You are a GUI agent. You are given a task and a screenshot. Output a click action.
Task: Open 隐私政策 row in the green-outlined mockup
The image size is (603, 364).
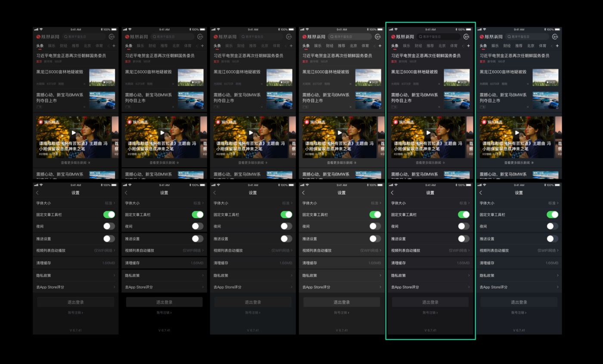(x=431, y=275)
